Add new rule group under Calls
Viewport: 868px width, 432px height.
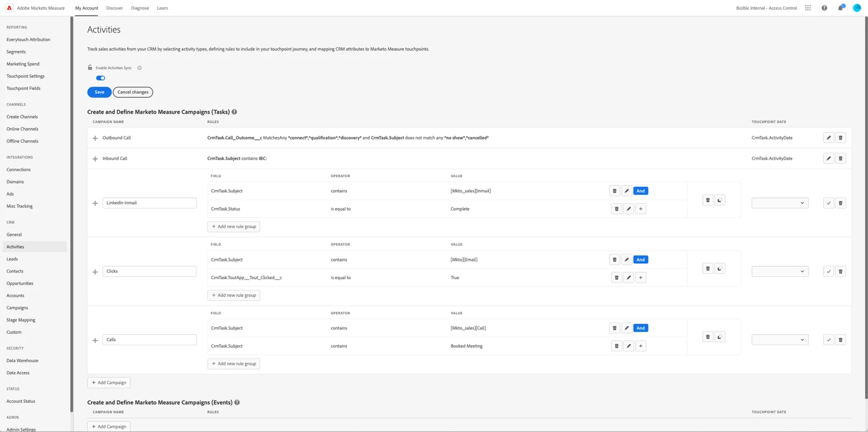pos(234,364)
